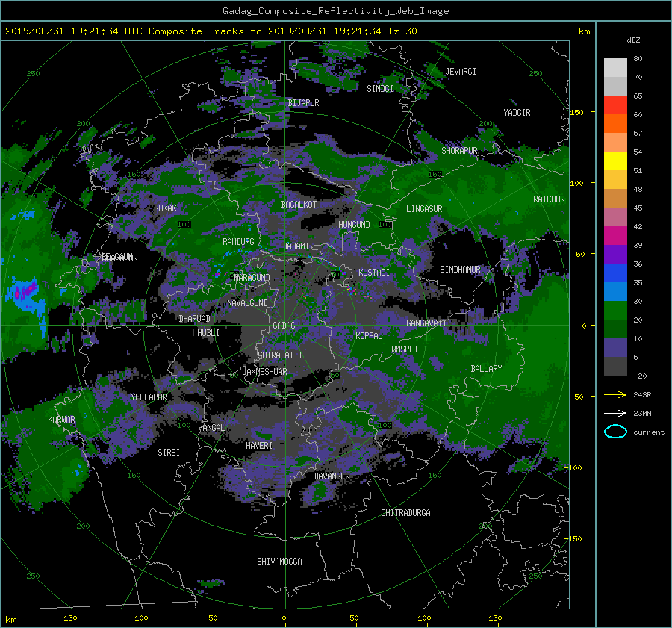The width and height of the screenshot is (672, 628).
Task: Select the SINDGI label
Action: pos(380,89)
